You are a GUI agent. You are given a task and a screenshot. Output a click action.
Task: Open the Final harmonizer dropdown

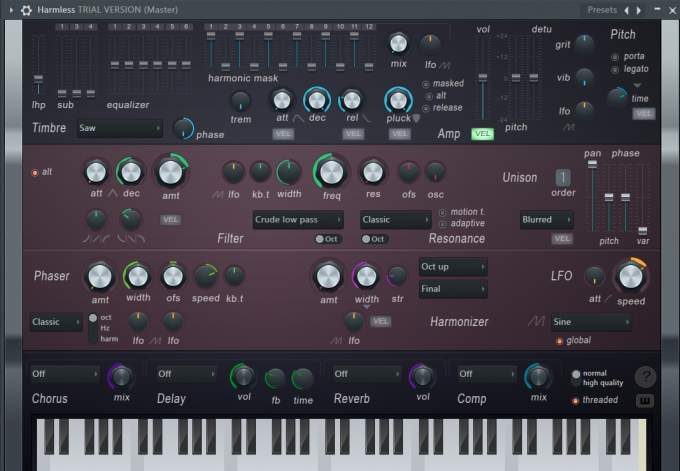(x=453, y=289)
